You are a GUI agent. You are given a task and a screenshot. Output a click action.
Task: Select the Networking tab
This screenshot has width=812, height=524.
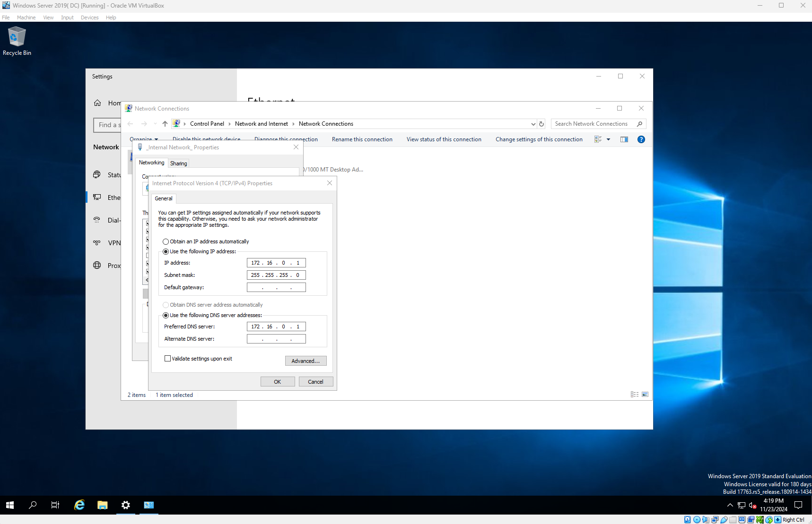pos(152,163)
